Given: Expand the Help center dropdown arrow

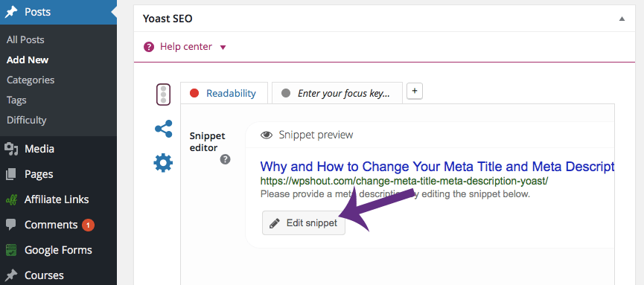Looking at the screenshot, I should (223, 47).
